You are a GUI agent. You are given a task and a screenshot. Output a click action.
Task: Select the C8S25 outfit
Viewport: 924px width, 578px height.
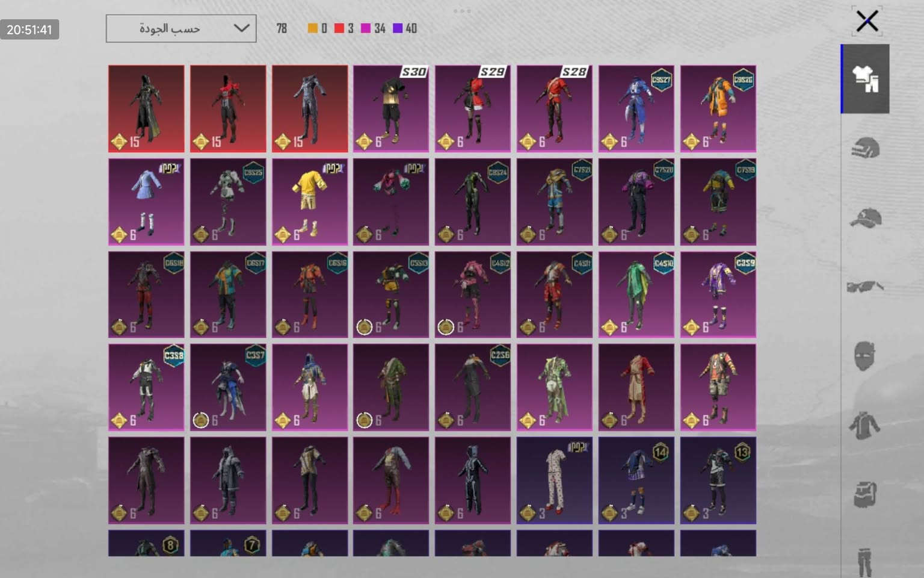click(x=228, y=202)
